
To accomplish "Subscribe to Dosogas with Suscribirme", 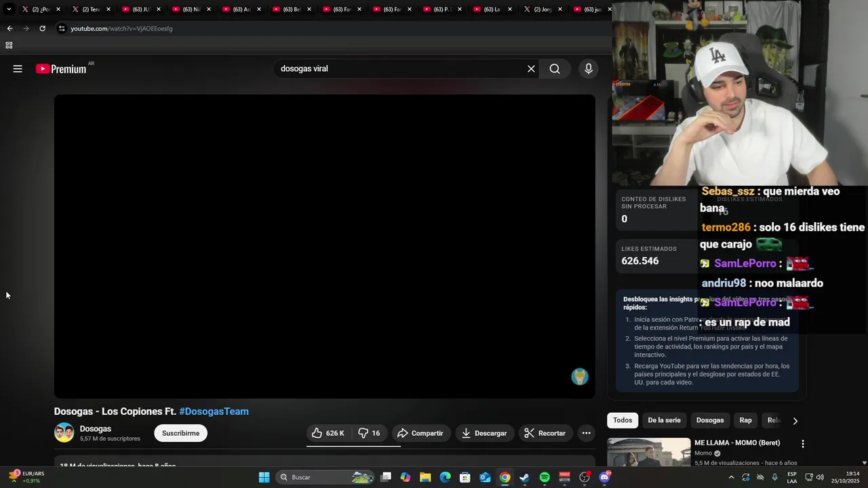I will [180, 433].
